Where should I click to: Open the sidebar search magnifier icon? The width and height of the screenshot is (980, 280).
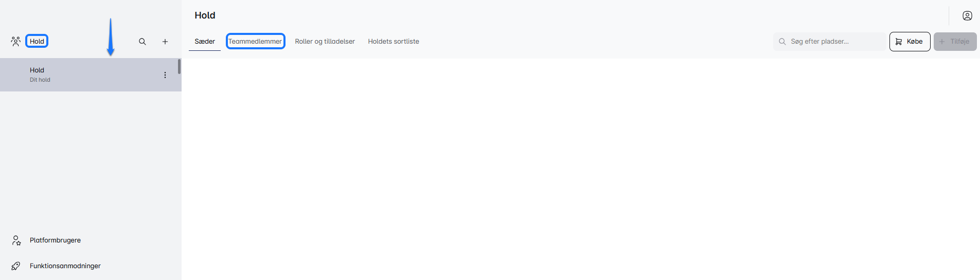click(x=142, y=42)
